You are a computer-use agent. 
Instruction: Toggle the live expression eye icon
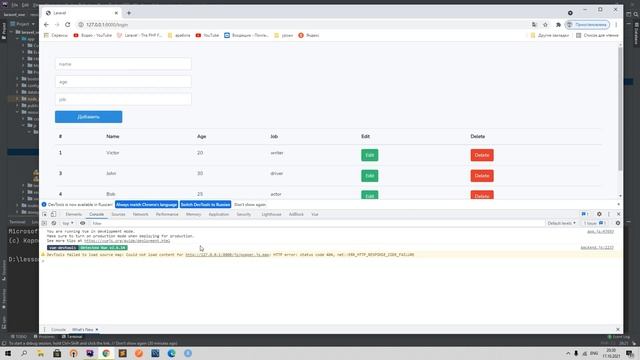(82, 223)
